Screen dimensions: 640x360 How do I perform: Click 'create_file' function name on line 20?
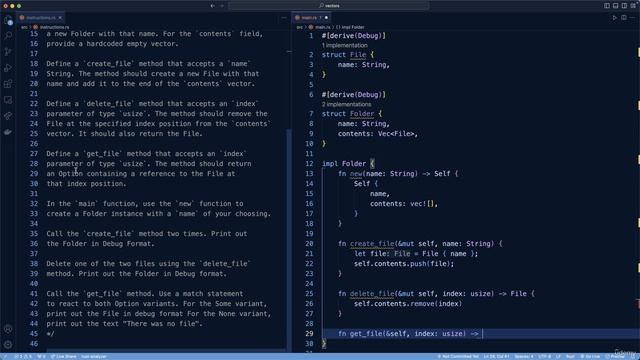pyautogui.click(x=372, y=244)
